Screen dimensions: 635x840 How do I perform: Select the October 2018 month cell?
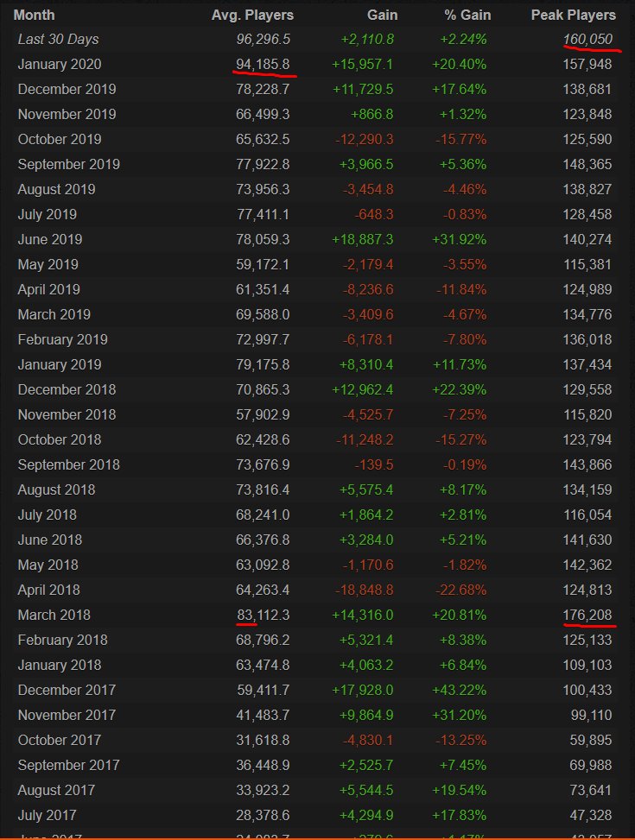pyautogui.click(x=60, y=439)
